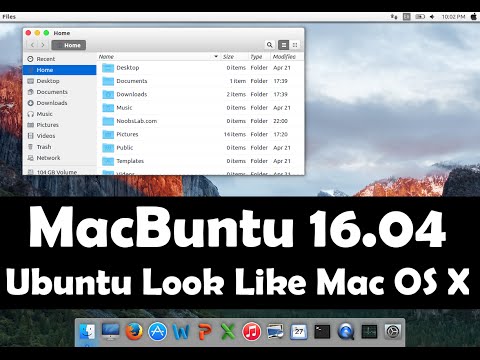Click the iMac desktop icon in dock
The image size is (480, 360).
coord(110,332)
